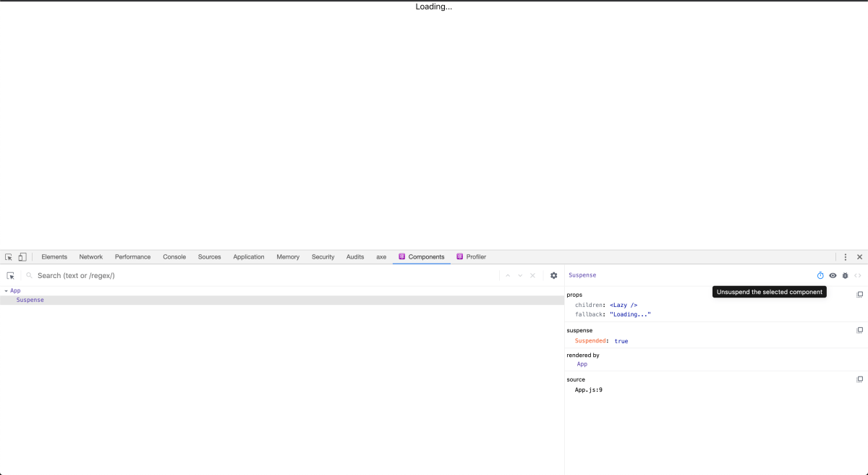The image size is (868, 475).
Task: Copy the suspense section with clipboard icon
Action: click(x=859, y=330)
